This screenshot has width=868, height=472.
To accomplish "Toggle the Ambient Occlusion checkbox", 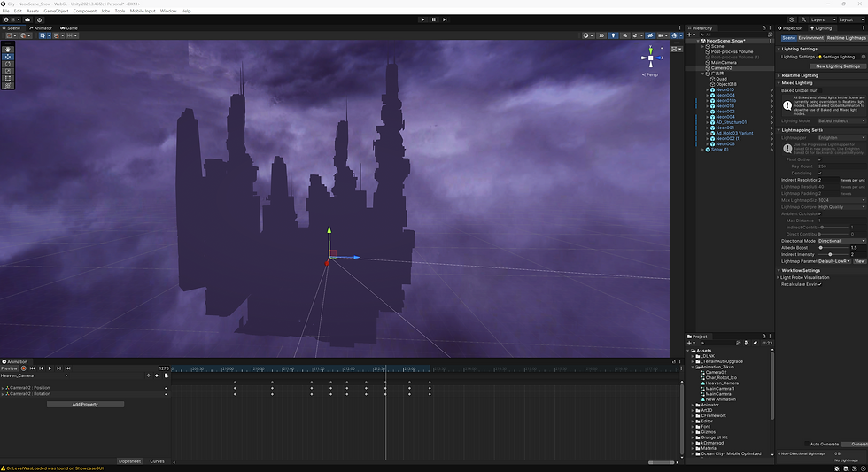I will pyautogui.click(x=820, y=213).
